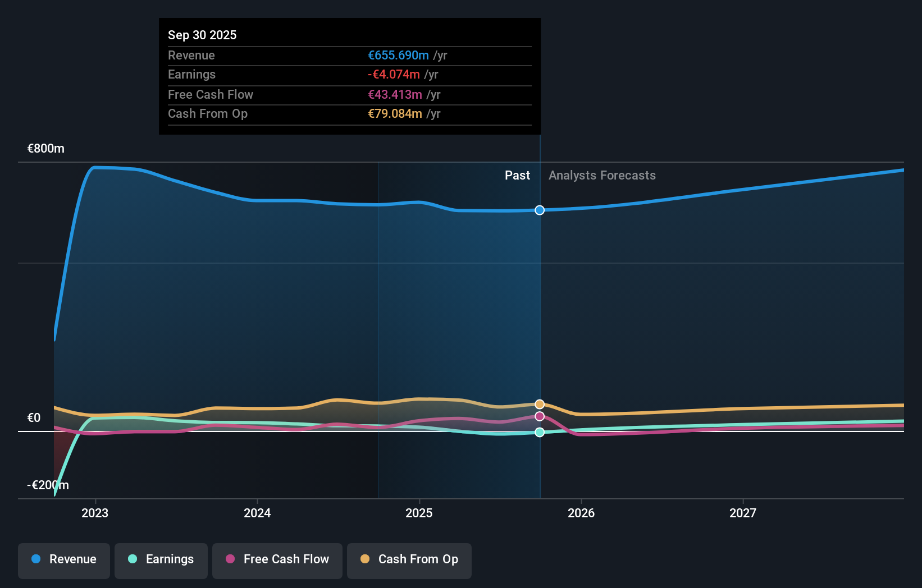The height and width of the screenshot is (588, 922).
Task: Select the orange Cash From Op chart marker
Action: [539, 403]
